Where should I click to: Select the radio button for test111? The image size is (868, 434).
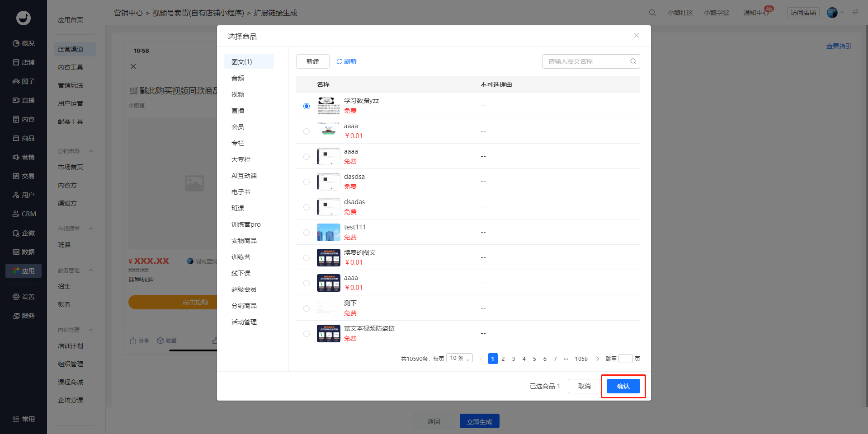point(307,233)
